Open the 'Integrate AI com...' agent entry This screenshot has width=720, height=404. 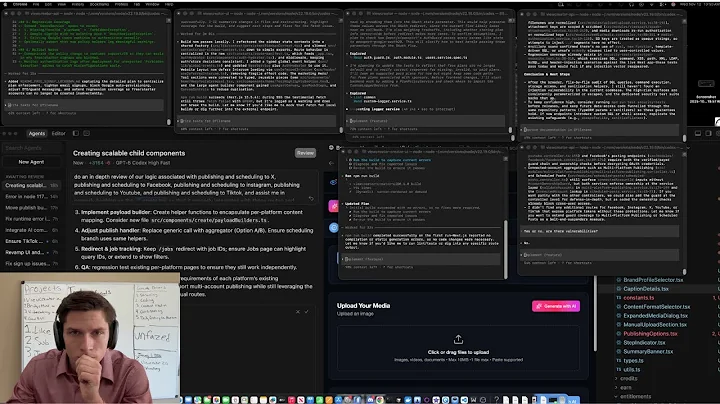pyautogui.click(x=31, y=230)
